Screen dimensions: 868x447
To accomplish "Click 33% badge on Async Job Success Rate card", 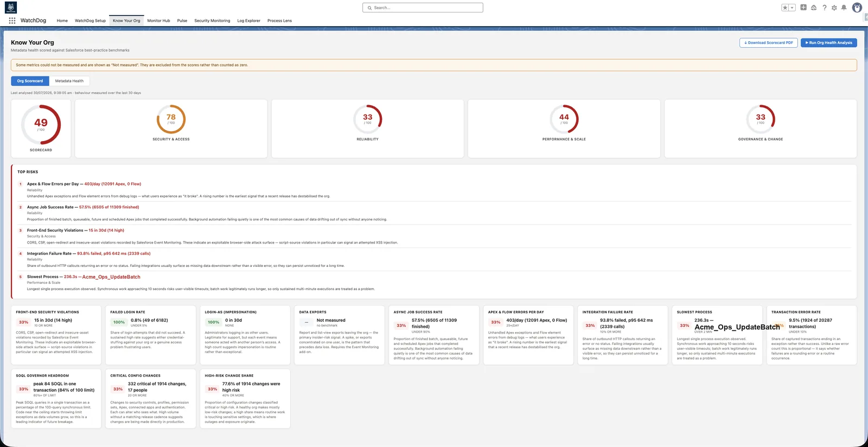I will (x=401, y=325).
